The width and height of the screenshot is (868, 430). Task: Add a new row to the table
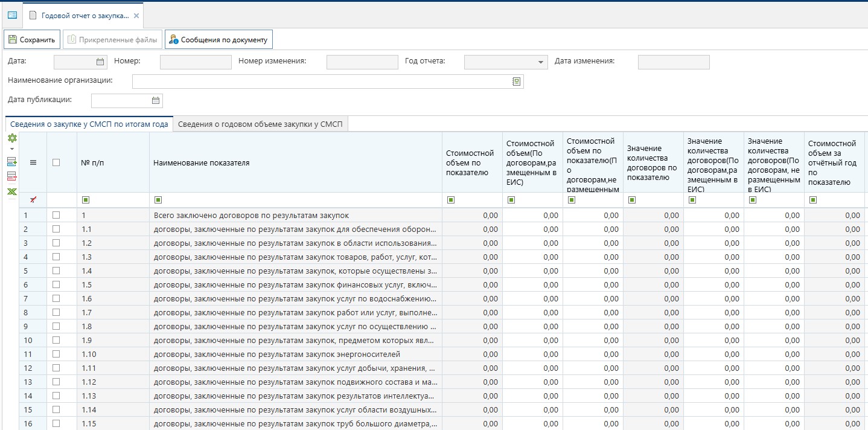click(x=11, y=162)
